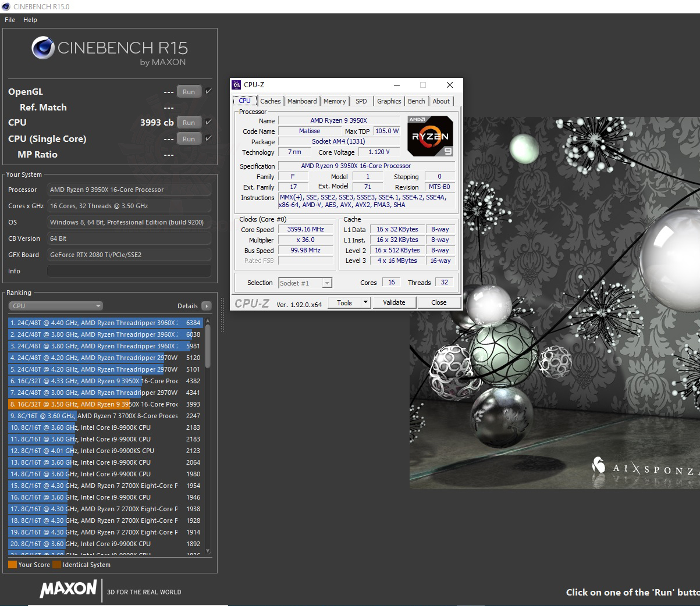Screen dimensions: 700x606
Task: Open the CPU ranking type dropdown
Action: [x=56, y=306]
